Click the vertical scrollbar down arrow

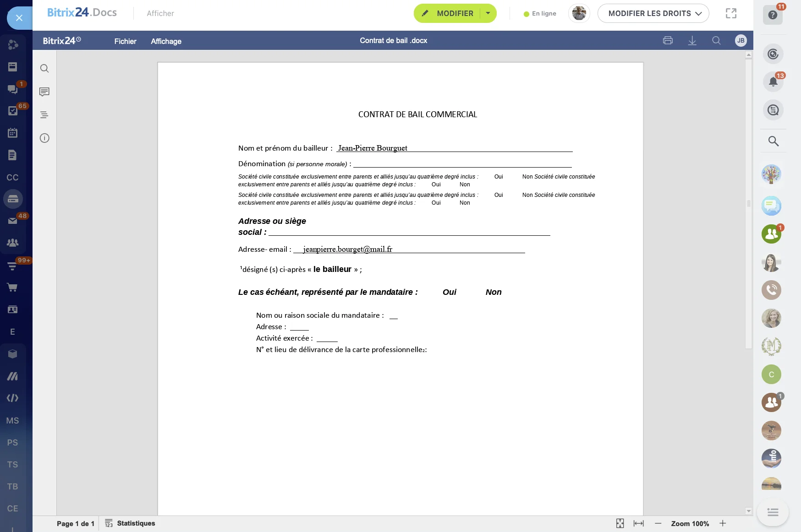(748, 511)
